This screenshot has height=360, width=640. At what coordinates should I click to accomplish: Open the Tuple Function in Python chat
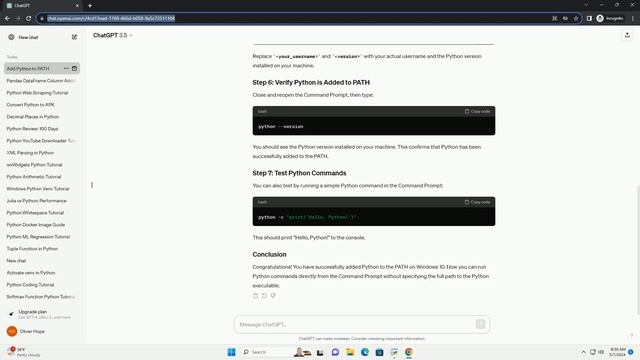tap(42, 249)
